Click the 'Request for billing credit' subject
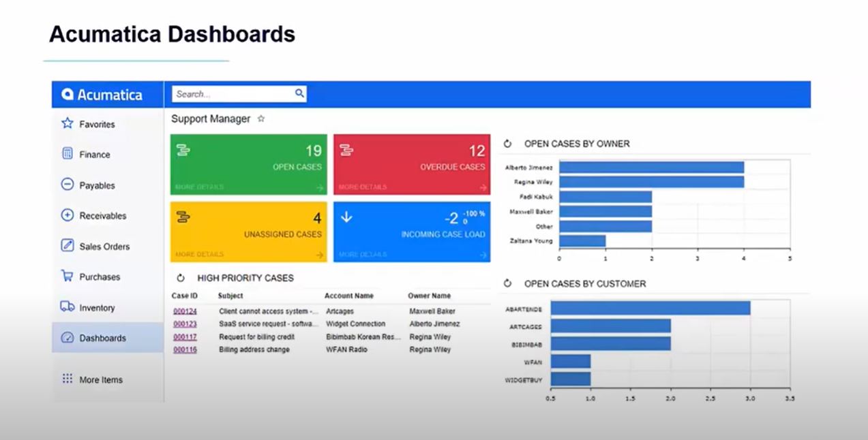868x440 pixels. point(257,337)
